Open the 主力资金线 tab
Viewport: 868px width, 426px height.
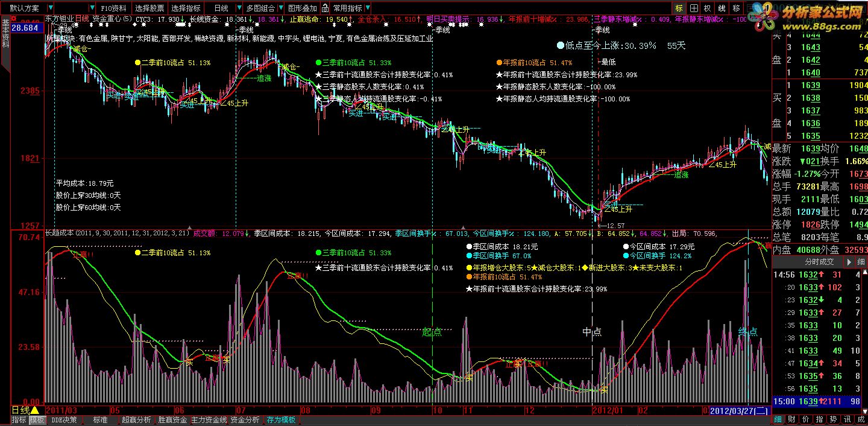click(x=209, y=420)
